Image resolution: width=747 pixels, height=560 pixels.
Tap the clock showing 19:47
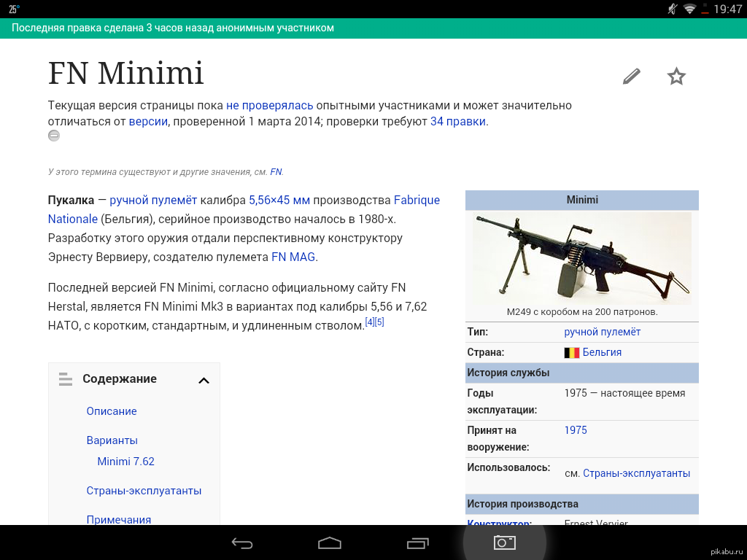click(x=727, y=9)
